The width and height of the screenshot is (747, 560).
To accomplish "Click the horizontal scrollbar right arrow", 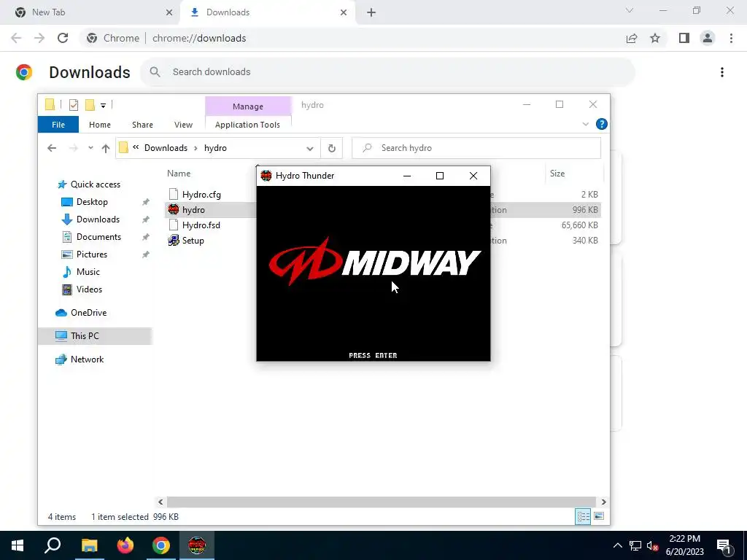I will [603, 502].
